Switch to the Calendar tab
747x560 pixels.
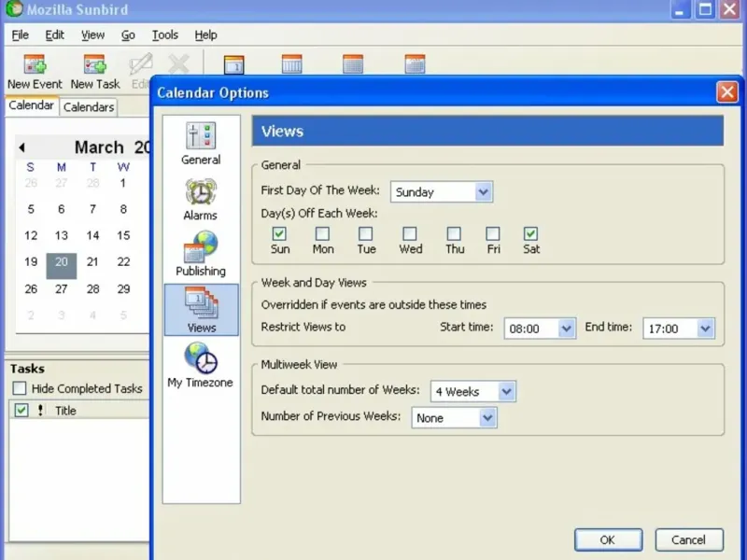coord(32,105)
